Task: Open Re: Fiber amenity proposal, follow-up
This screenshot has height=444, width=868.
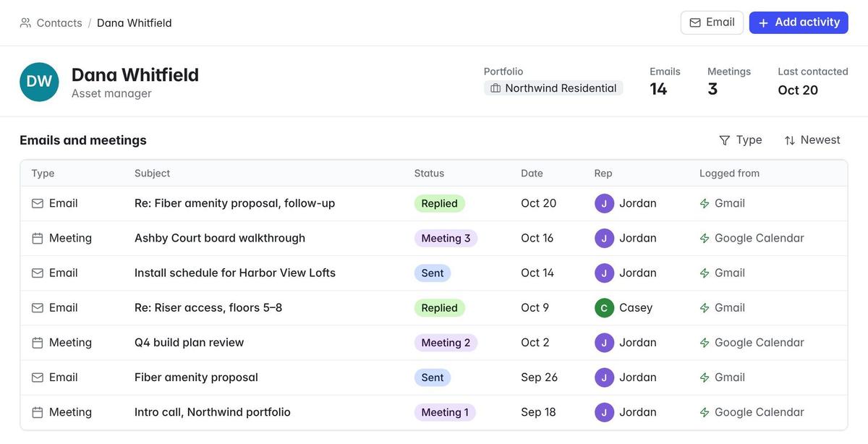Action: click(x=235, y=203)
